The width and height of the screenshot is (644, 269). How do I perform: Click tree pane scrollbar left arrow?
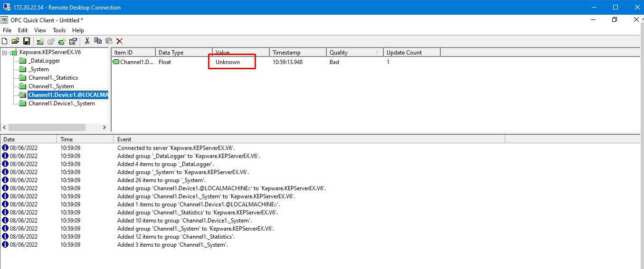[4, 128]
